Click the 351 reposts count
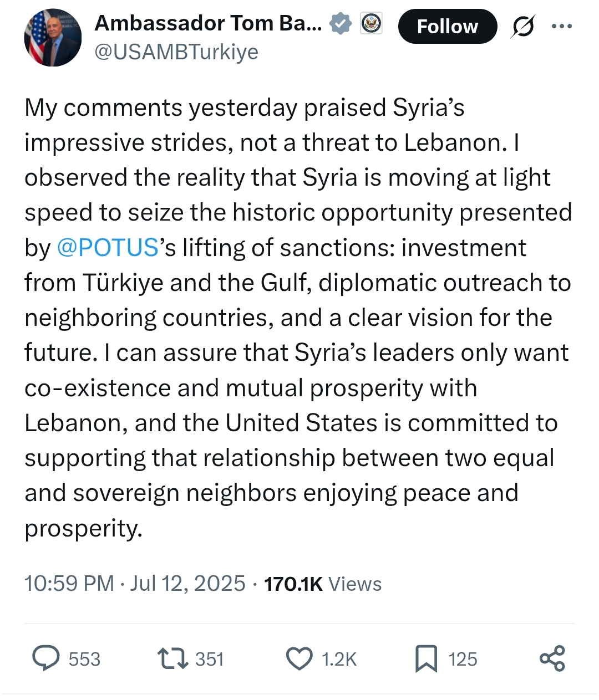The height and width of the screenshot is (700, 599). [x=210, y=659]
